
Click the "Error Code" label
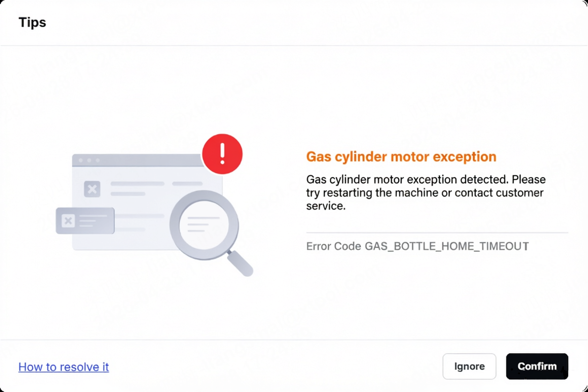pyautogui.click(x=334, y=246)
